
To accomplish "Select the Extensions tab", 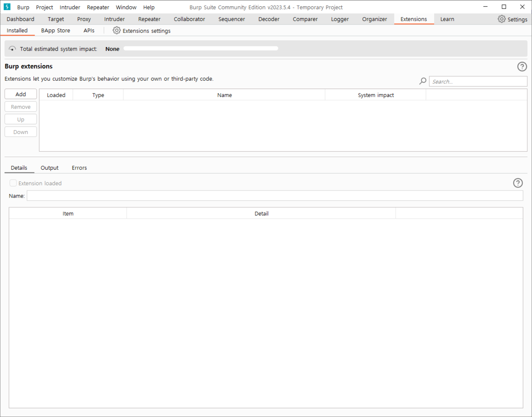I will (414, 19).
